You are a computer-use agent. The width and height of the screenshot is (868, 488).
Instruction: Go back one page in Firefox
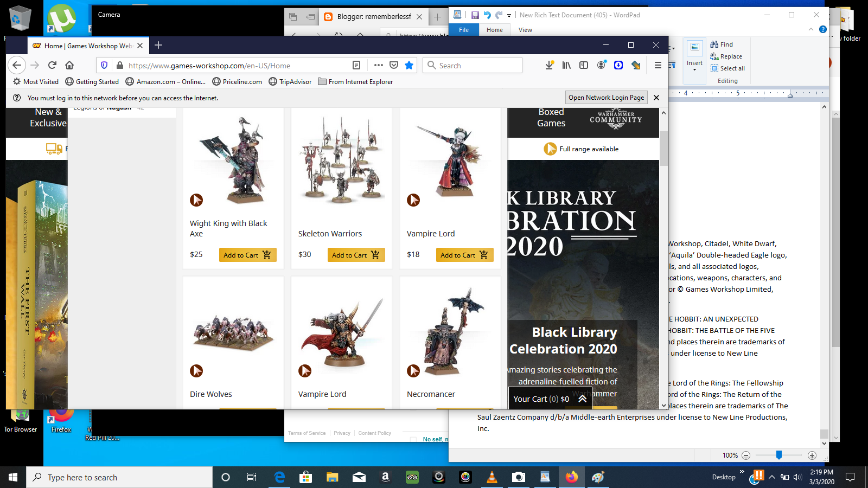pyautogui.click(x=17, y=65)
